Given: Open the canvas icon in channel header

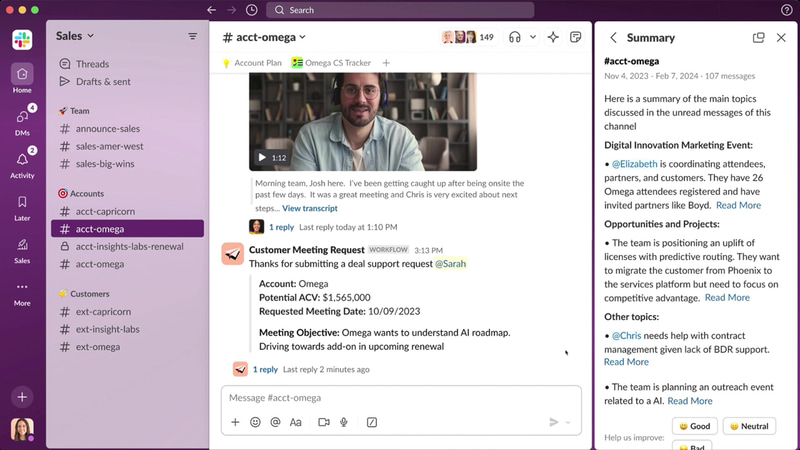Looking at the screenshot, I should 576,37.
